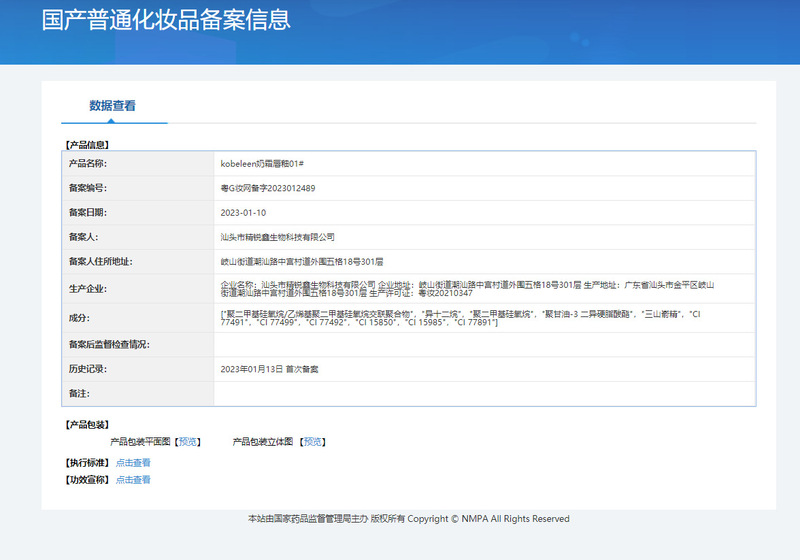Click the 备案人住所地址 row label
Image resolution: width=800 pixels, height=560 pixels.
click(101, 262)
